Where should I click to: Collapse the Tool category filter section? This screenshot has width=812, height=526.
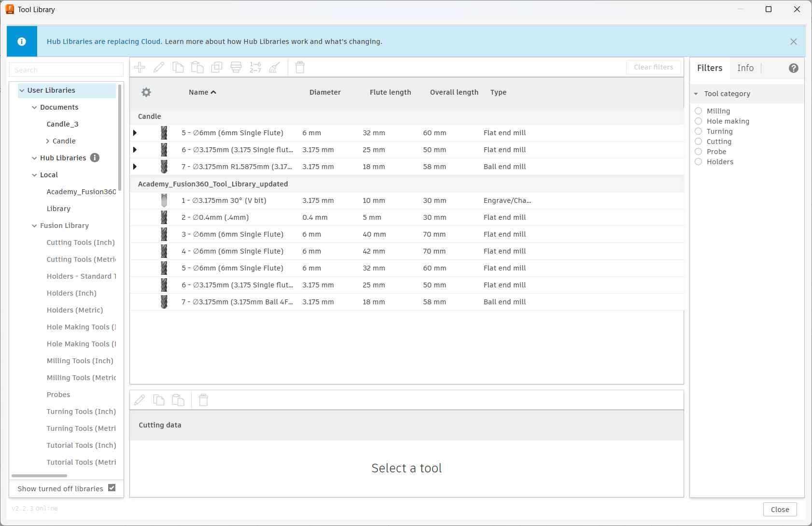coord(696,94)
